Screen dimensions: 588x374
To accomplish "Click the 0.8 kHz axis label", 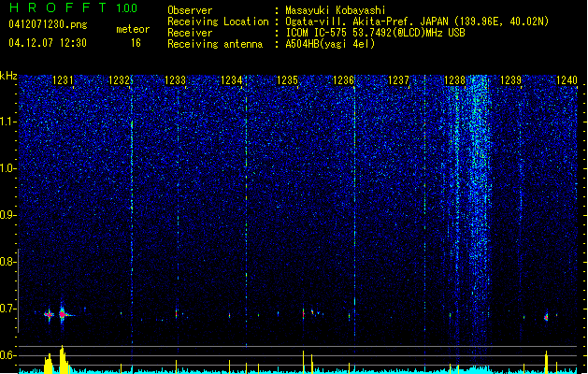I will point(7,262).
